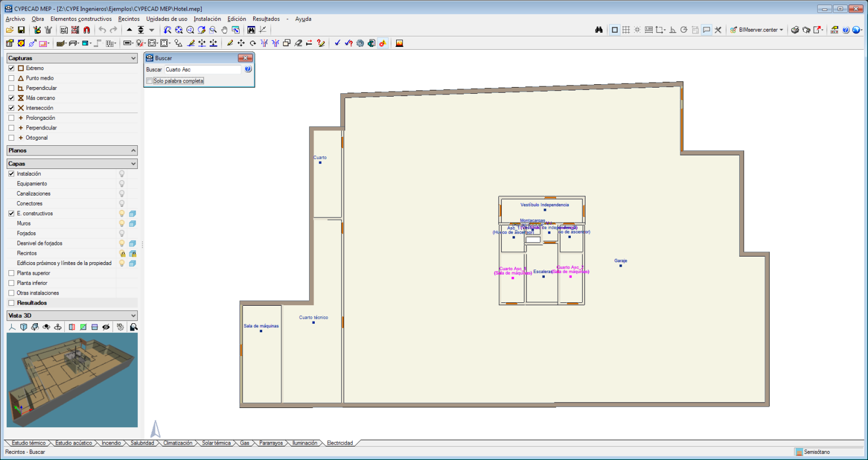Expand the Planos section

(134, 150)
